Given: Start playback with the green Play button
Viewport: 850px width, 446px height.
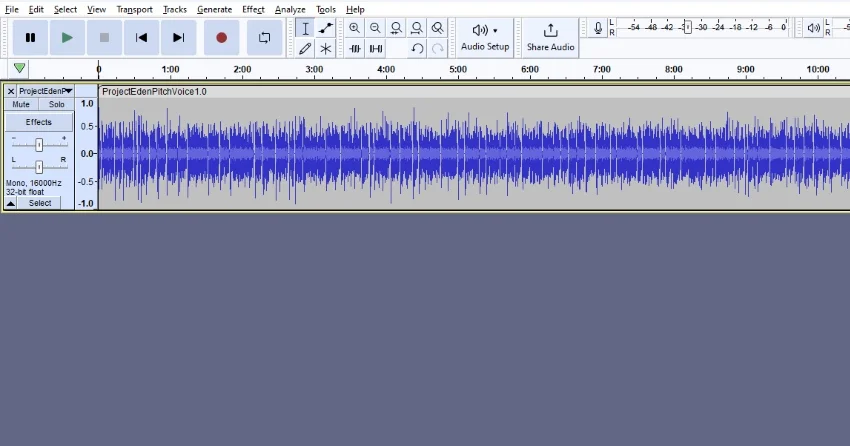Looking at the screenshot, I should 67,37.
